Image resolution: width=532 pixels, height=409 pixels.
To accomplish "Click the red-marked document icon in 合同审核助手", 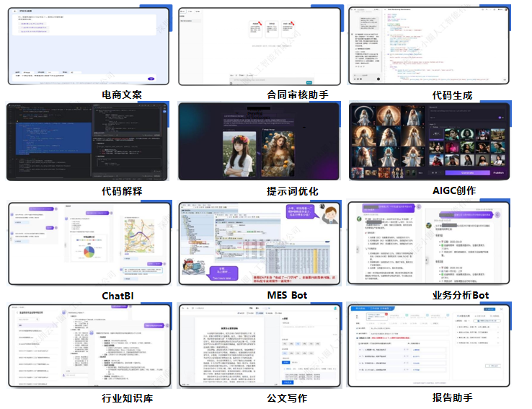I will [x=257, y=29].
